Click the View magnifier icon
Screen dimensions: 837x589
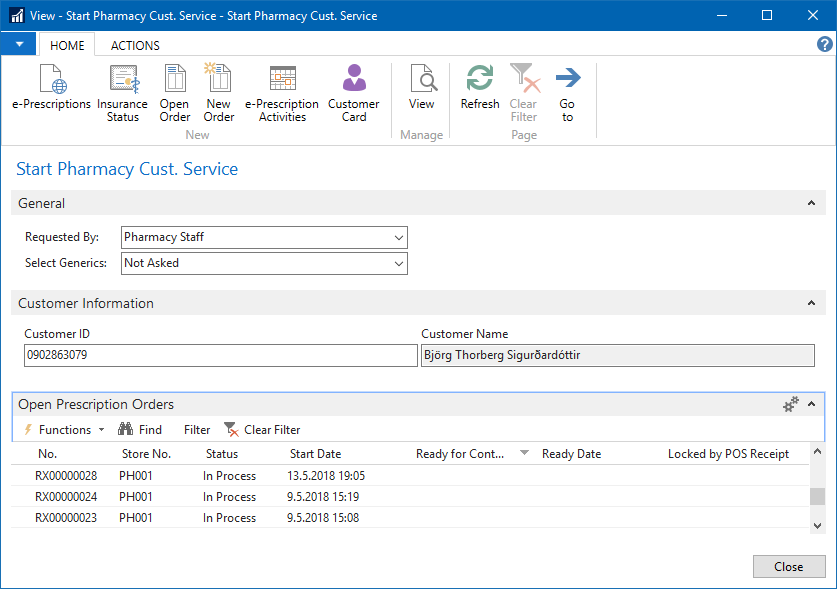click(x=422, y=79)
